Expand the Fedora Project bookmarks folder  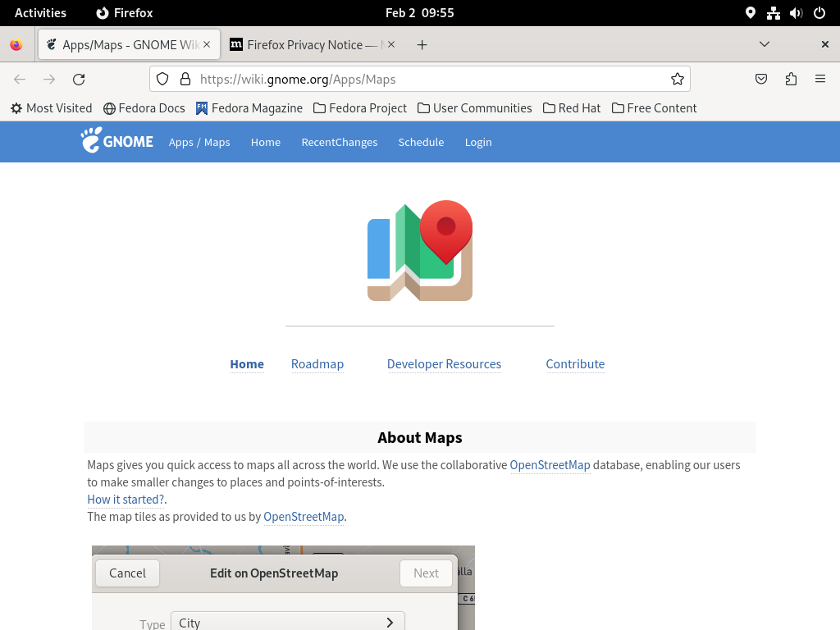click(360, 108)
